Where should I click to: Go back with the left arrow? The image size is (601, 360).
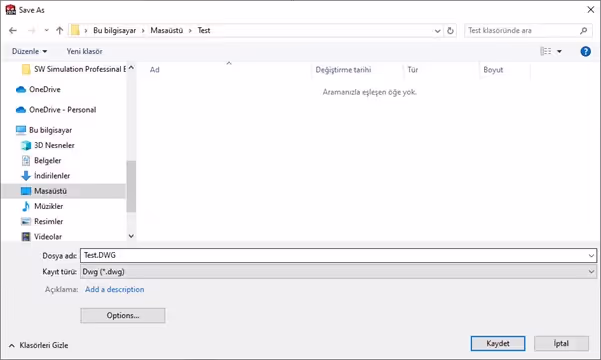pyautogui.click(x=13, y=30)
